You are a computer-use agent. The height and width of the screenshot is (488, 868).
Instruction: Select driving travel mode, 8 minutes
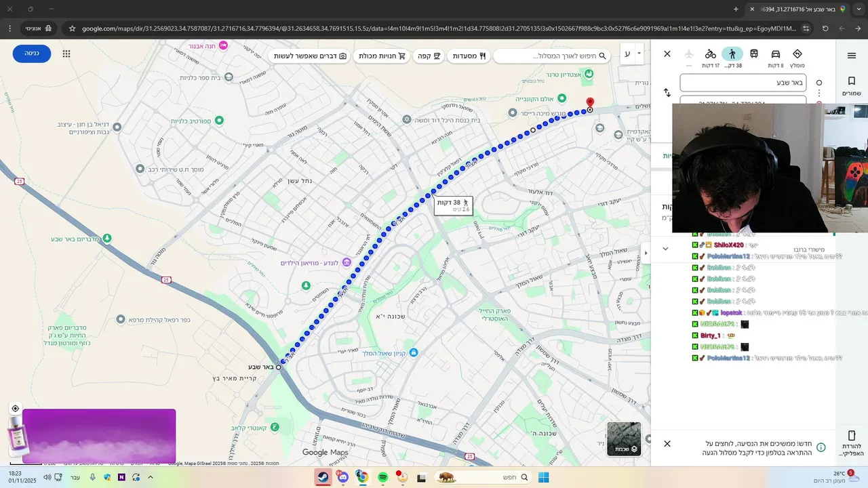tap(776, 54)
